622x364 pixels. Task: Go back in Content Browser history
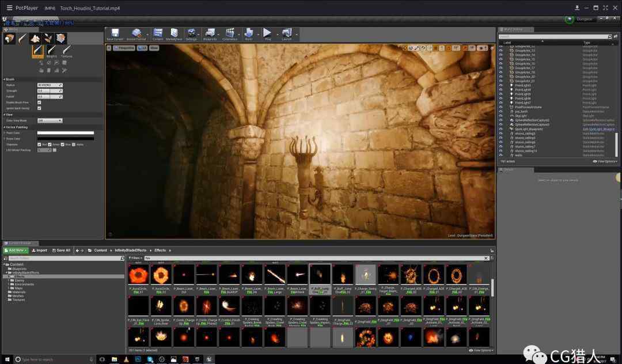point(77,251)
